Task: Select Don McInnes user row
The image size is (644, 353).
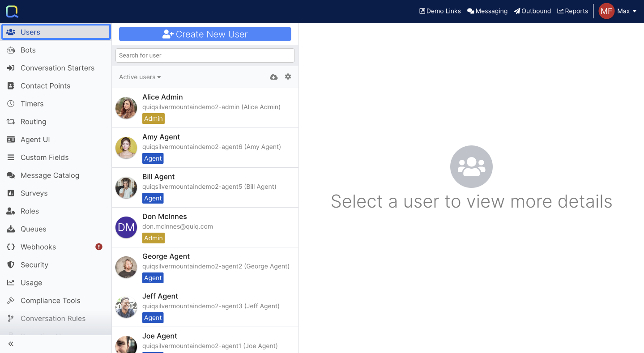Action: click(x=205, y=227)
